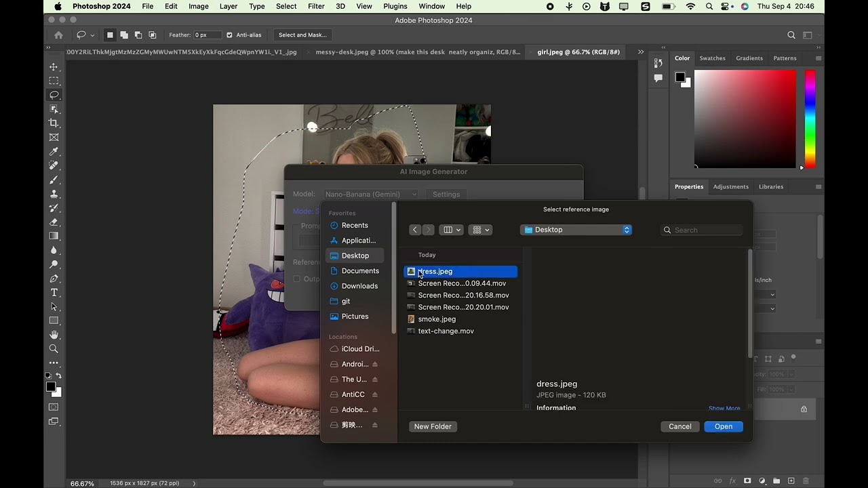This screenshot has height=488, width=868.
Task: Pick a color in the red color field
Action: click(745, 119)
